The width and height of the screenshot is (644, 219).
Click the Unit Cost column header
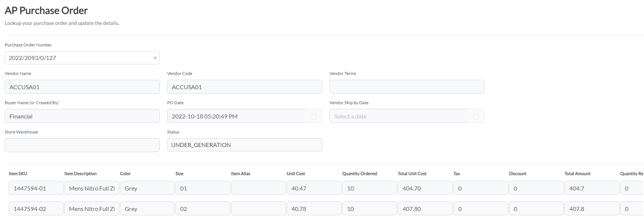(x=296, y=174)
